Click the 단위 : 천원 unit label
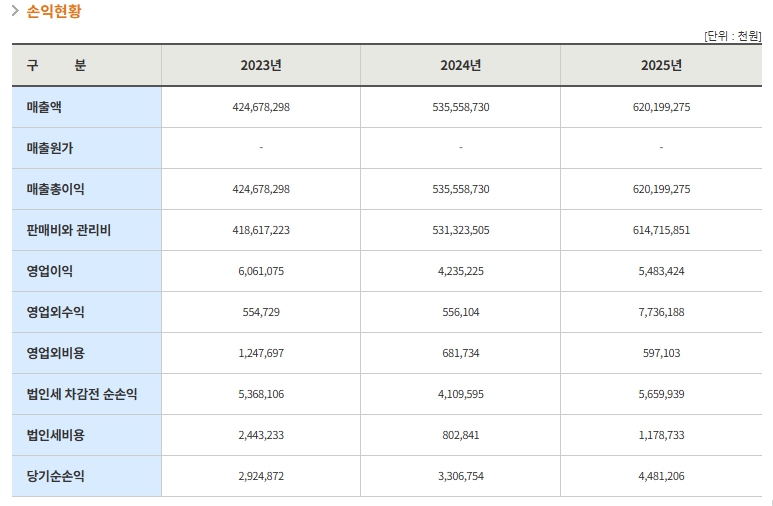Screen dimensions: 773x506 pos(732,36)
